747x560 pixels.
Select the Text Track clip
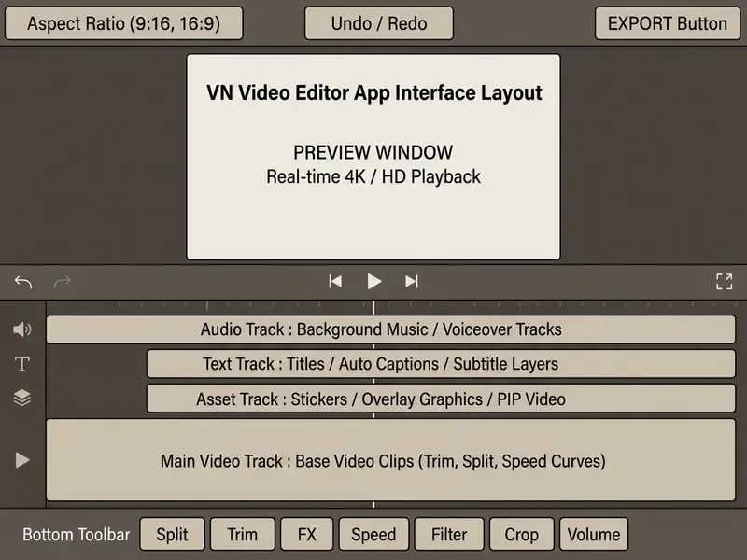coord(441,364)
